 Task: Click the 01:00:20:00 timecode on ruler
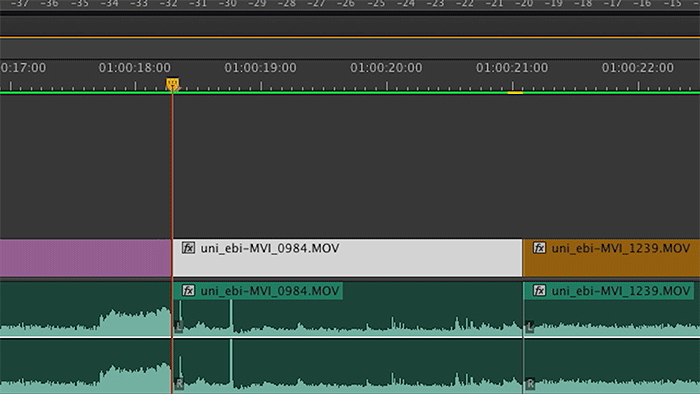pos(386,68)
